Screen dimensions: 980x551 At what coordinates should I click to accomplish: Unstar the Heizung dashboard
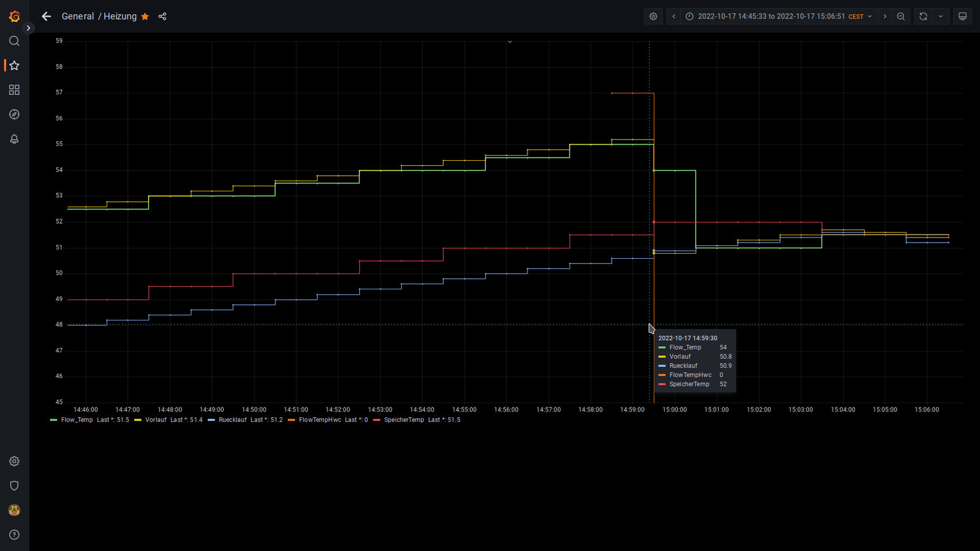(145, 17)
